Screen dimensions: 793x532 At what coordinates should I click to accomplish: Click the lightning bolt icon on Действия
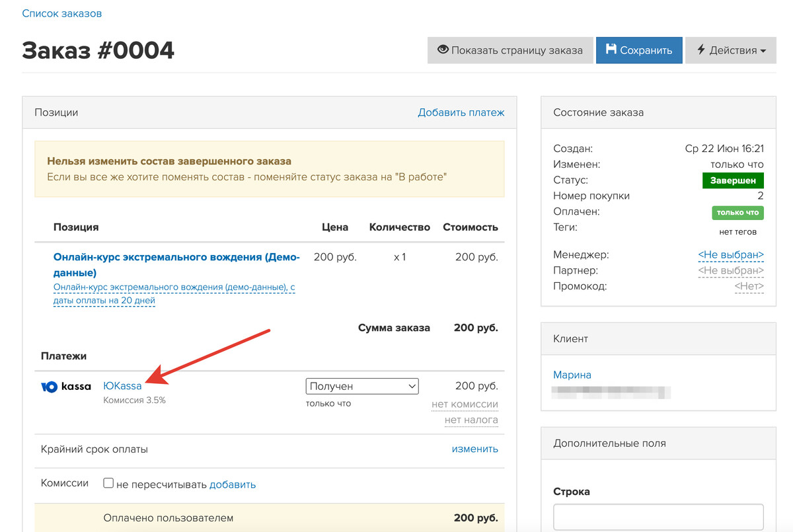tap(701, 50)
